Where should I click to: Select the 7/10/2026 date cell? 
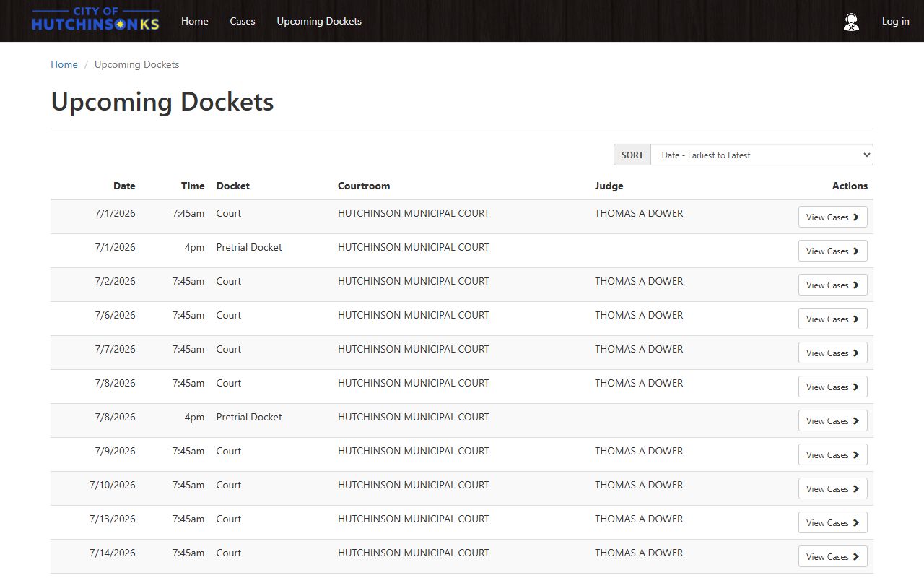(x=113, y=485)
